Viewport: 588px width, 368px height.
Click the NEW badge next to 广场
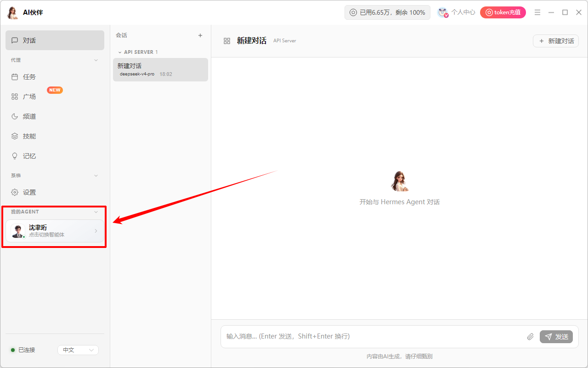(x=55, y=90)
